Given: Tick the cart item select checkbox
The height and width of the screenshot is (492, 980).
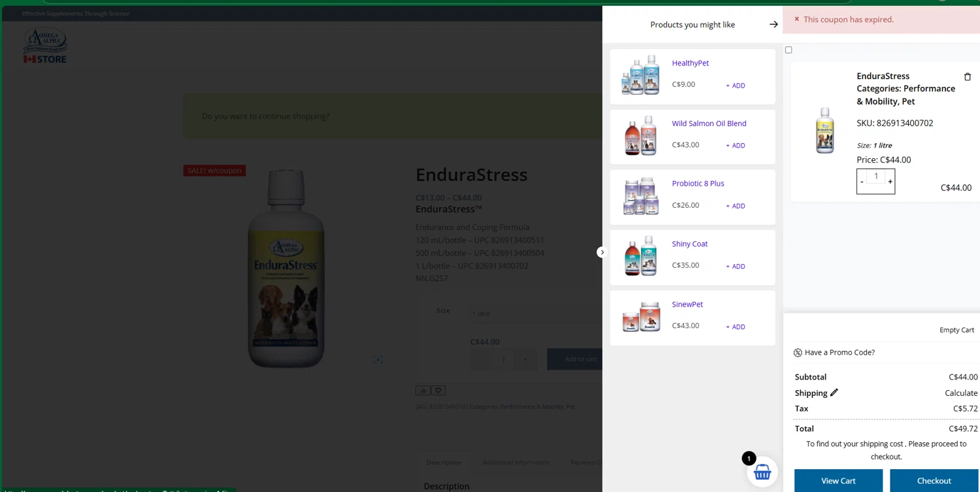Looking at the screenshot, I should click(x=789, y=50).
